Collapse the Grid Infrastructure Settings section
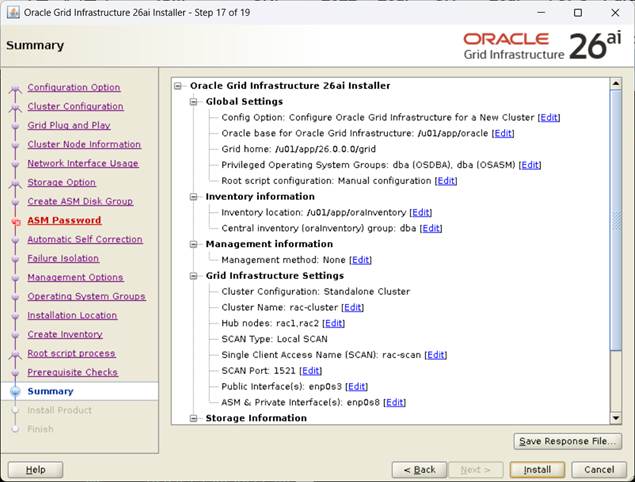Viewport: 635px width, 482px height. click(194, 276)
